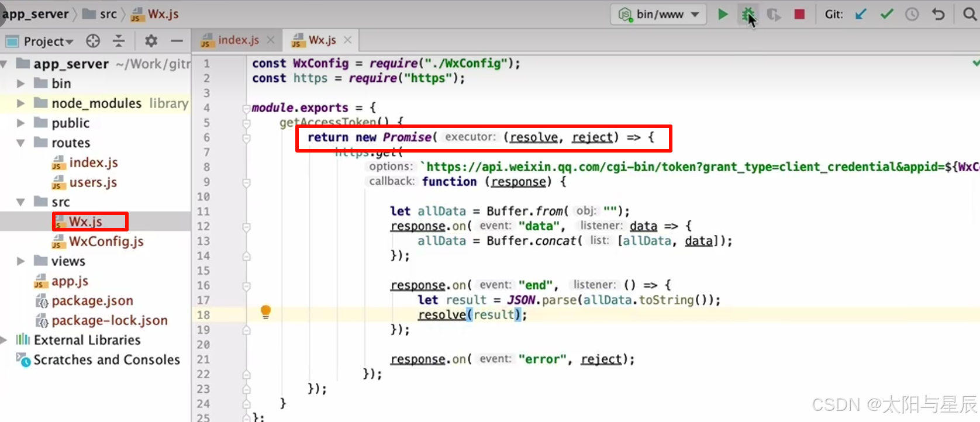Hide the Project tool window

point(177,41)
